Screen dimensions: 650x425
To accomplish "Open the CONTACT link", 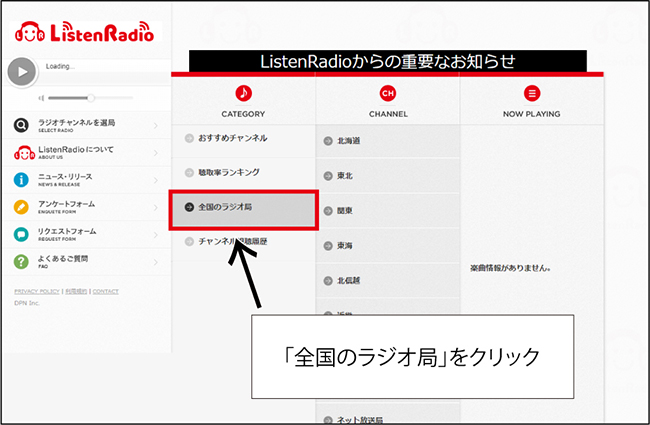I will (x=105, y=291).
